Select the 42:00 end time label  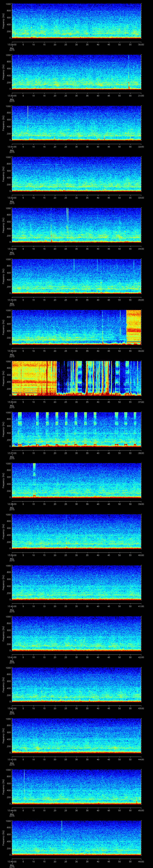point(141,657)
